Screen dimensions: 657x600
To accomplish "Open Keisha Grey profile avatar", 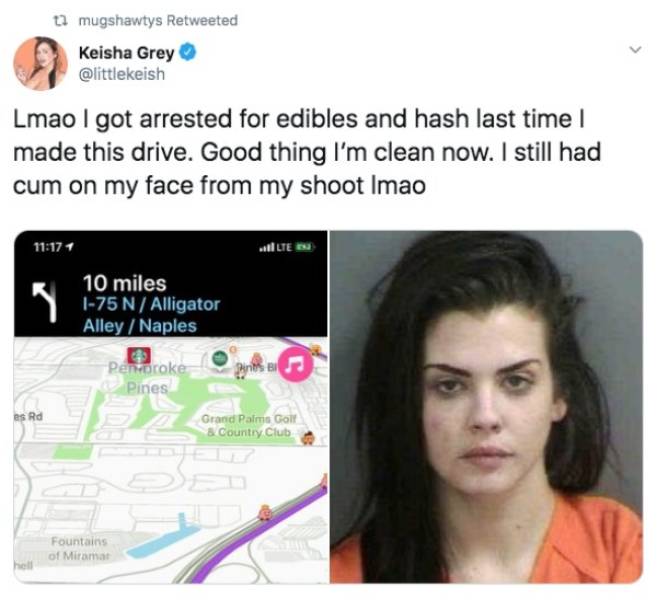I will [41, 63].
